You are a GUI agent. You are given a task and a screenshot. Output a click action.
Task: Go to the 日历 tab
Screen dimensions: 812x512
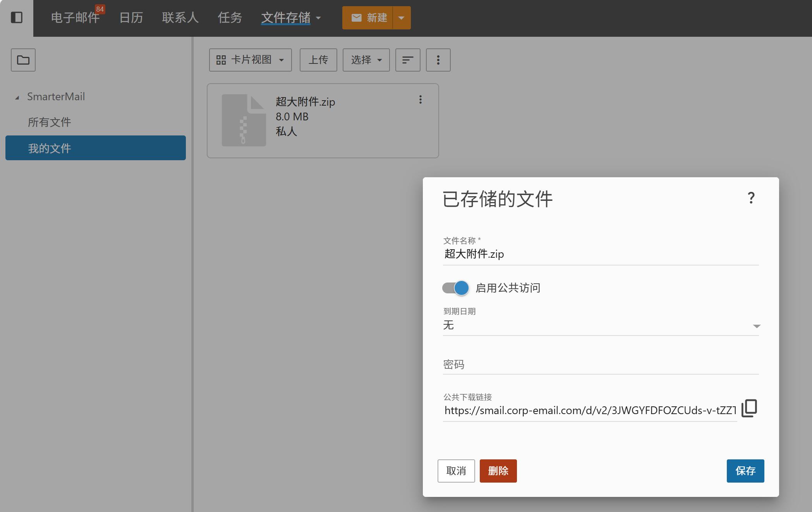tap(131, 18)
